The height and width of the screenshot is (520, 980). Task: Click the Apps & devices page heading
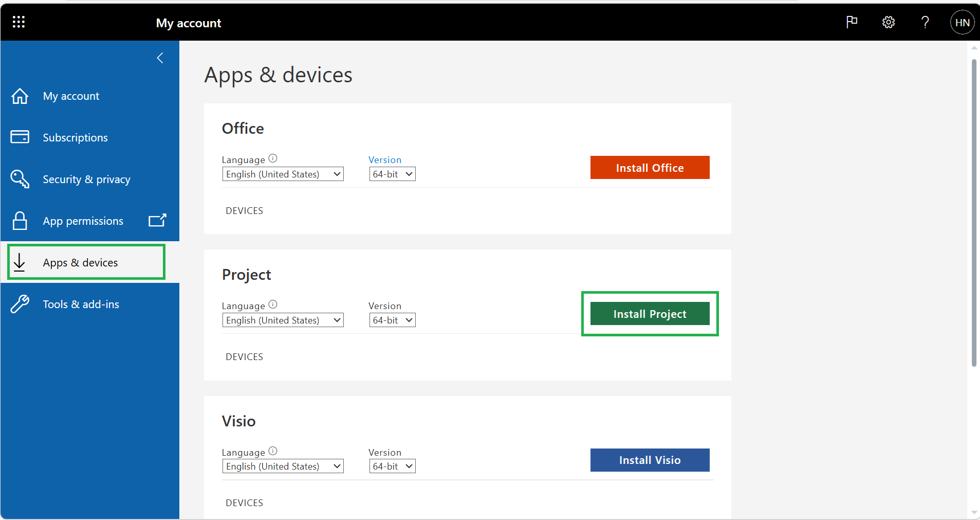pos(279,75)
